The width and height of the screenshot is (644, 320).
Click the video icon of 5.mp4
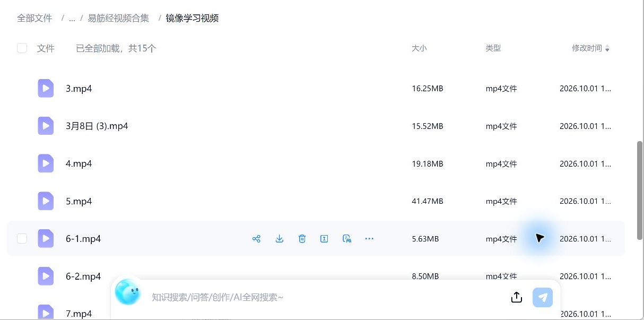point(46,201)
